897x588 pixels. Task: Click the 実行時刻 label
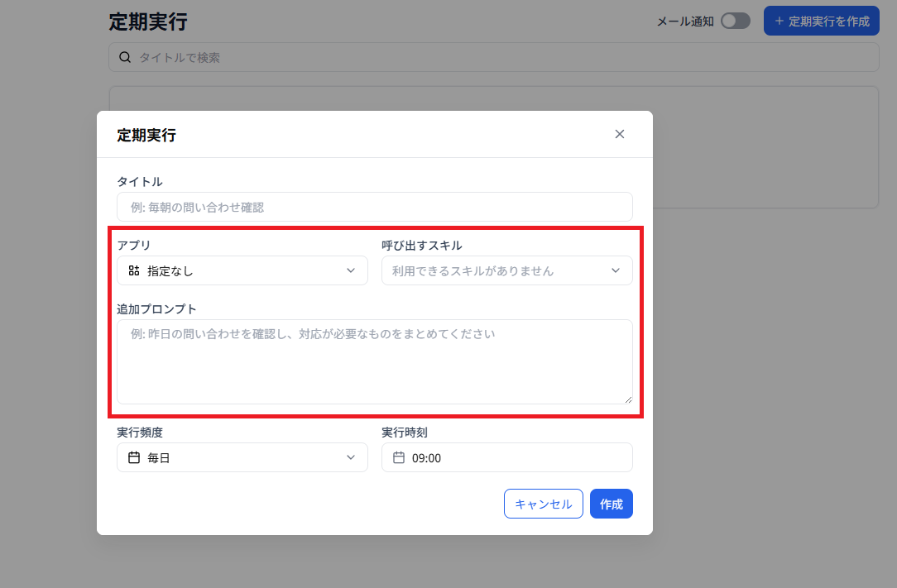coord(405,433)
